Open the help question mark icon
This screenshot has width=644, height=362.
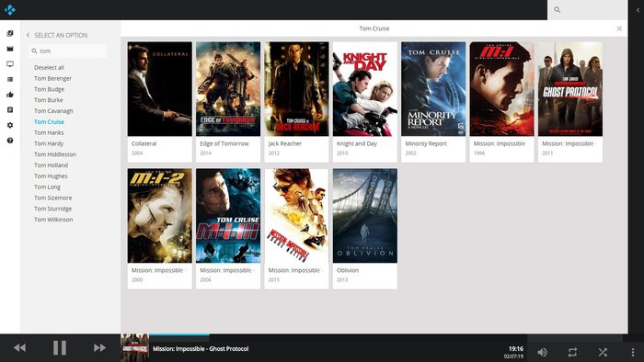(x=10, y=141)
